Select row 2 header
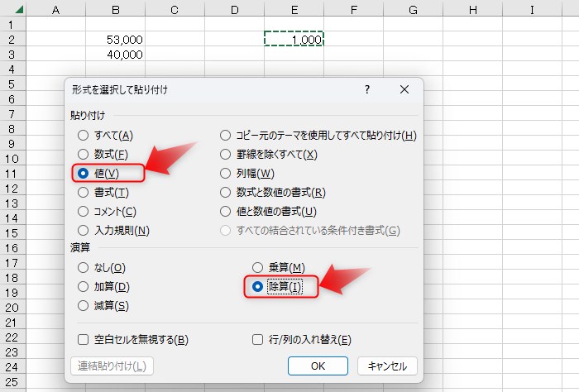Viewport: 579px width, 392px height. pos(13,39)
